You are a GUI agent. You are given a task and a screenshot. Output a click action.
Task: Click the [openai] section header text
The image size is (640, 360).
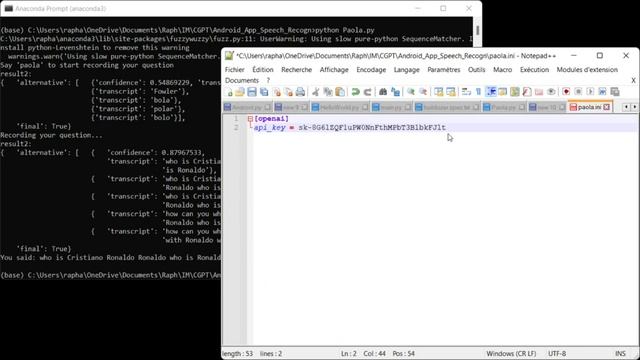tap(271, 119)
